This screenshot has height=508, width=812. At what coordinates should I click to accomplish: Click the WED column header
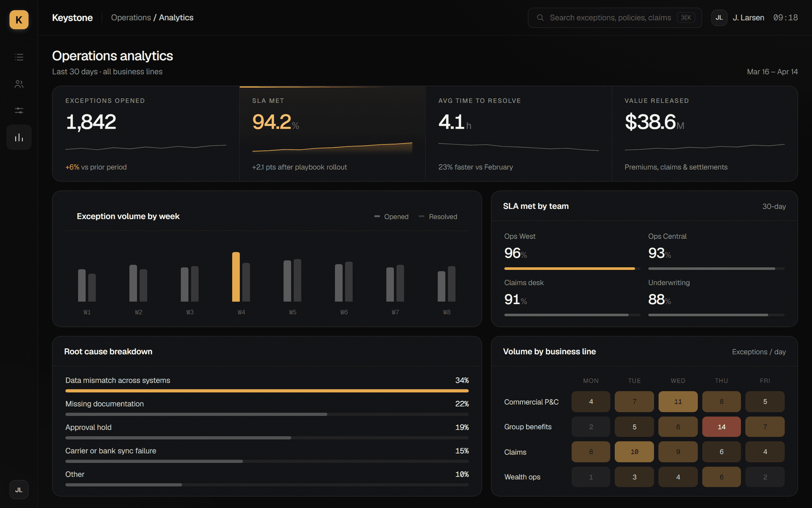tap(678, 381)
